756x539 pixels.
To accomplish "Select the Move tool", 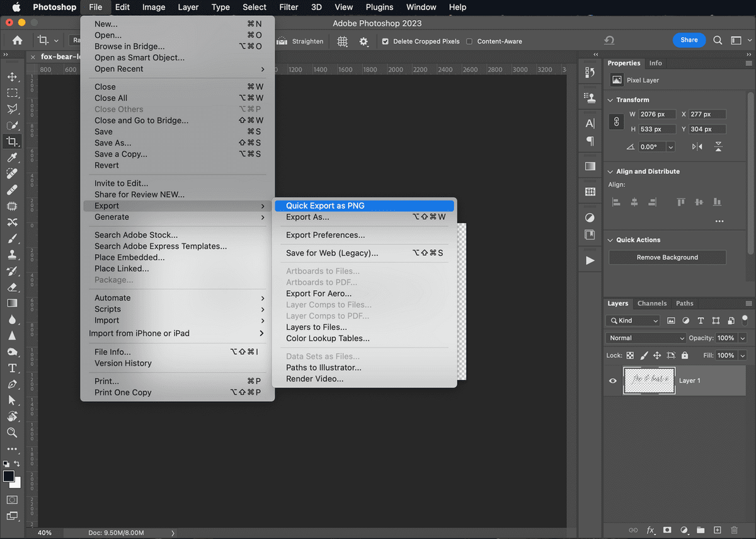I will click(12, 77).
